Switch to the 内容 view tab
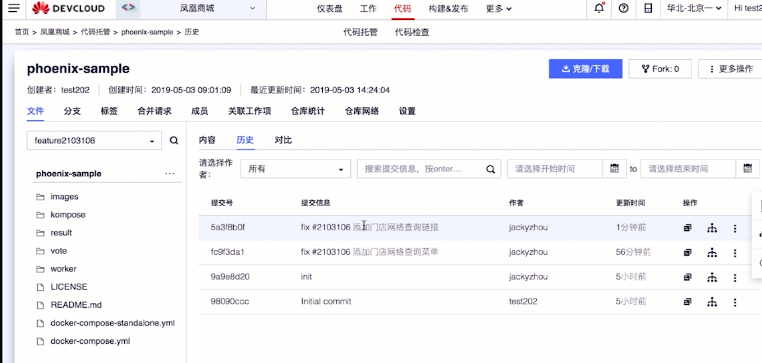The width and height of the screenshot is (762, 363). (207, 140)
